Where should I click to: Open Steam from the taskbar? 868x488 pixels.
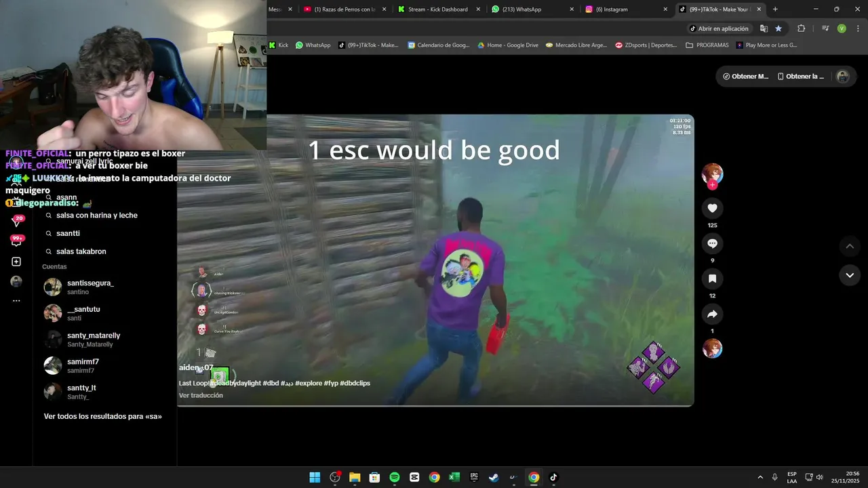(x=494, y=477)
